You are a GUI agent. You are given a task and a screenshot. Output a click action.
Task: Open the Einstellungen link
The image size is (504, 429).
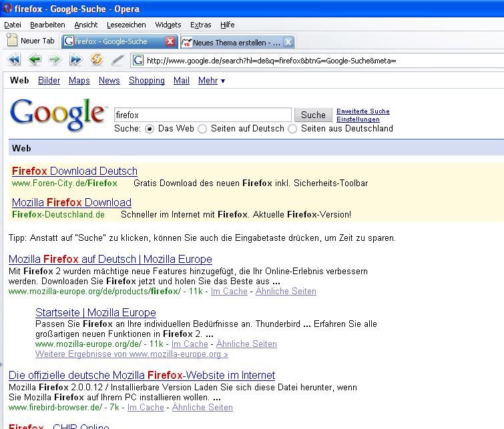click(358, 119)
